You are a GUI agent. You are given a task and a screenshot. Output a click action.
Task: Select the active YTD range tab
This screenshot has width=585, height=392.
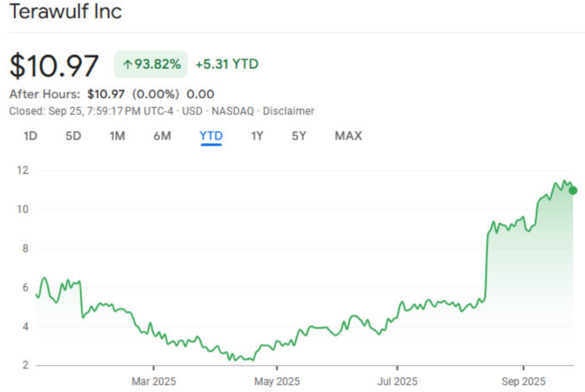(x=211, y=136)
